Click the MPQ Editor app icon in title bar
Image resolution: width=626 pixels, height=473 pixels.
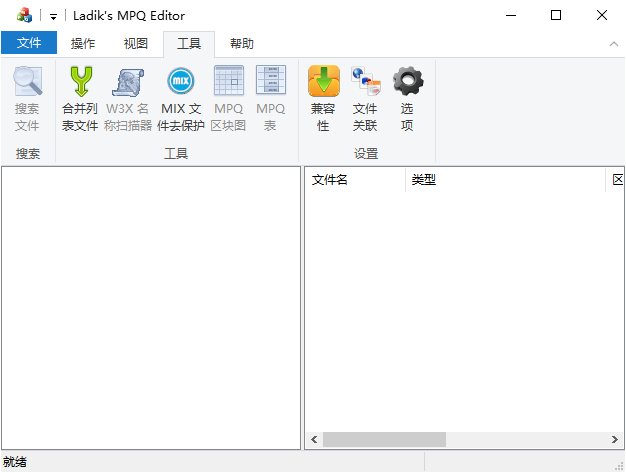(x=24, y=16)
